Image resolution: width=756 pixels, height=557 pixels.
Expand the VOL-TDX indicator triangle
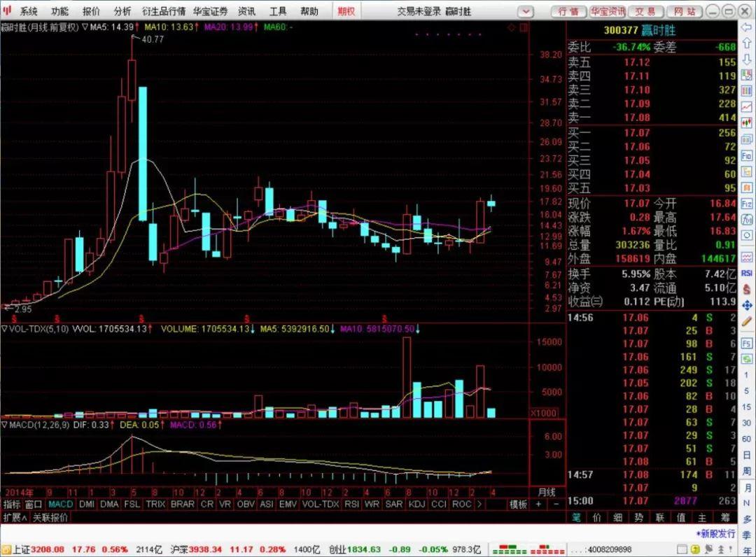pos(4,329)
